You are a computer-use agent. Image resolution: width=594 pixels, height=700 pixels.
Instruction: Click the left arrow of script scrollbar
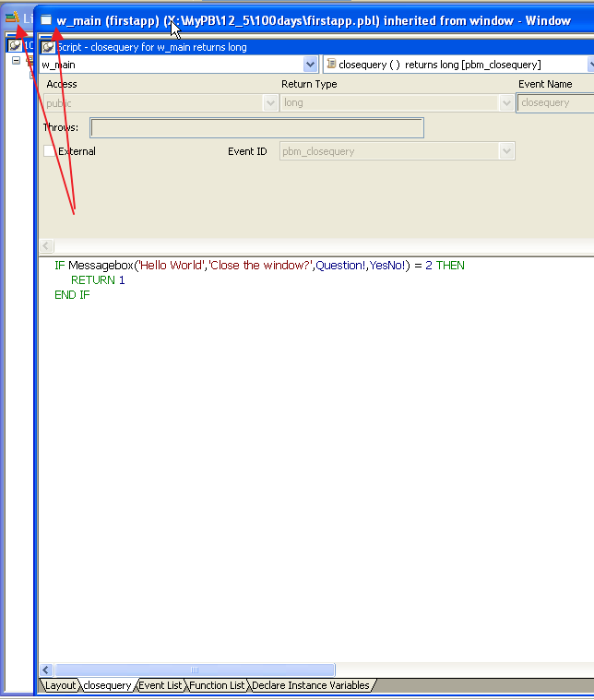pyautogui.click(x=46, y=670)
